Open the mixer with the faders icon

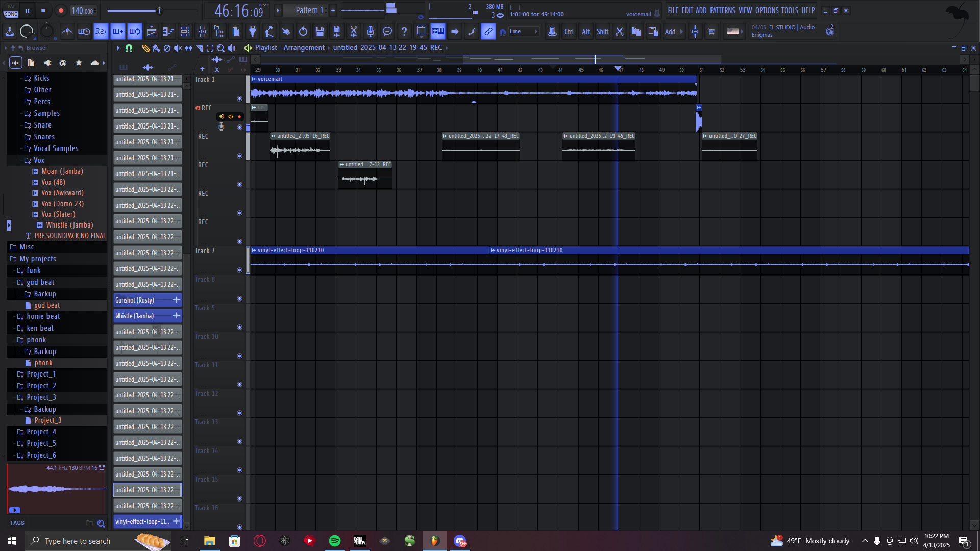pos(202,32)
